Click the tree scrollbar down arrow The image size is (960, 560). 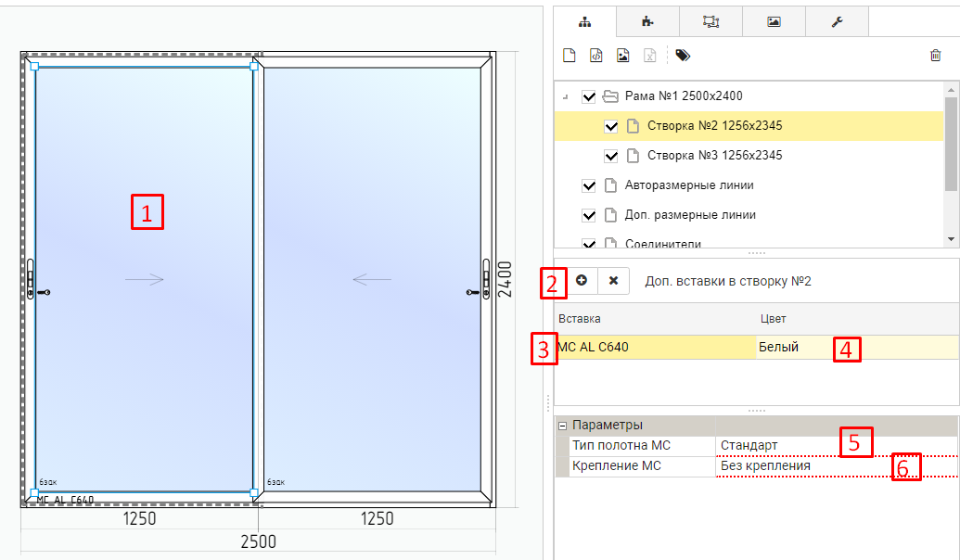click(951, 239)
